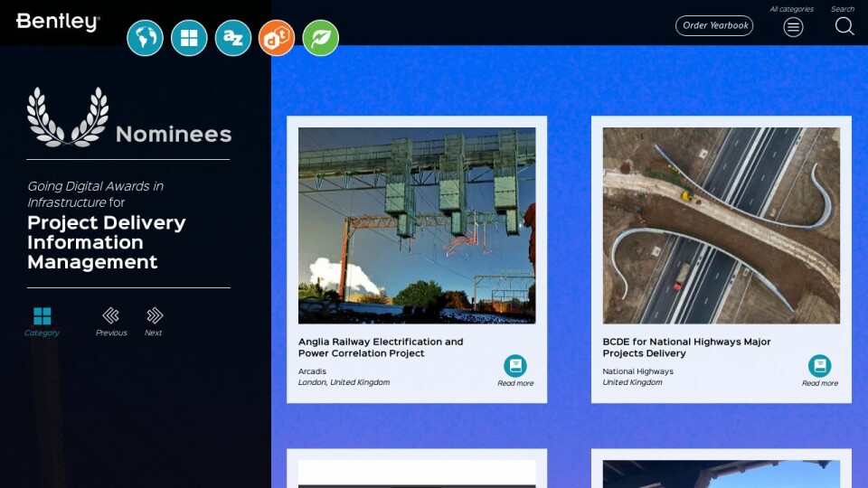Click the Bentley logo

tap(58, 22)
